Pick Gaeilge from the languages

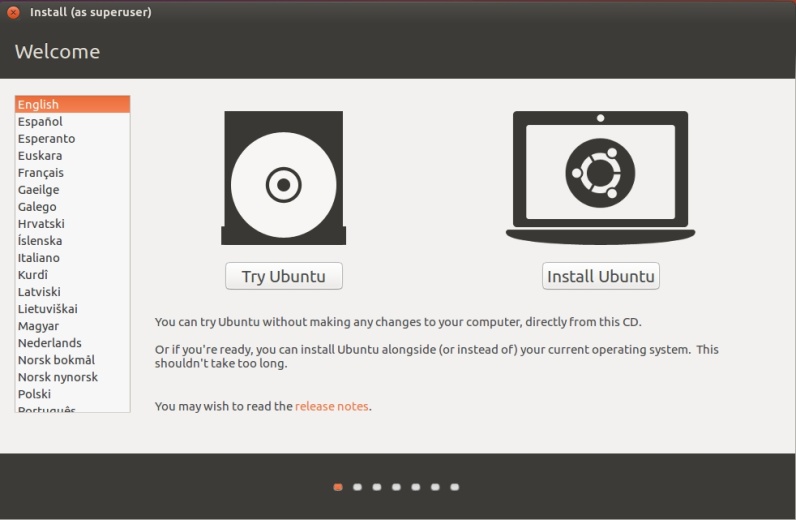(x=73, y=189)
